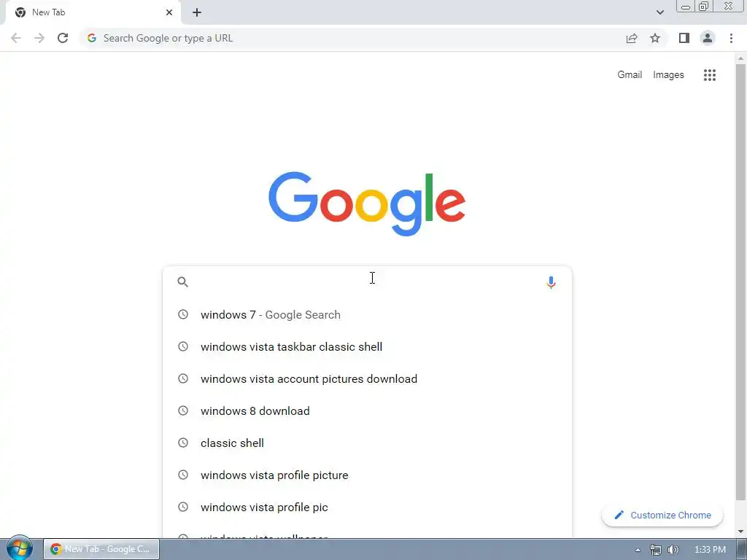Show hidden tray icons arrow

(638, 550)
